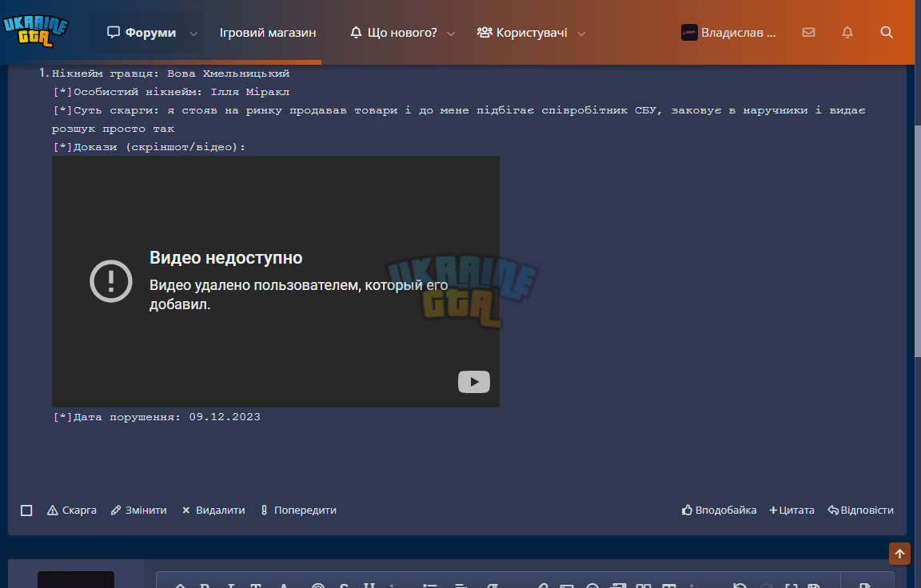Edit the post via Змінити
This screenshot has height=588, width=921.
138,511
